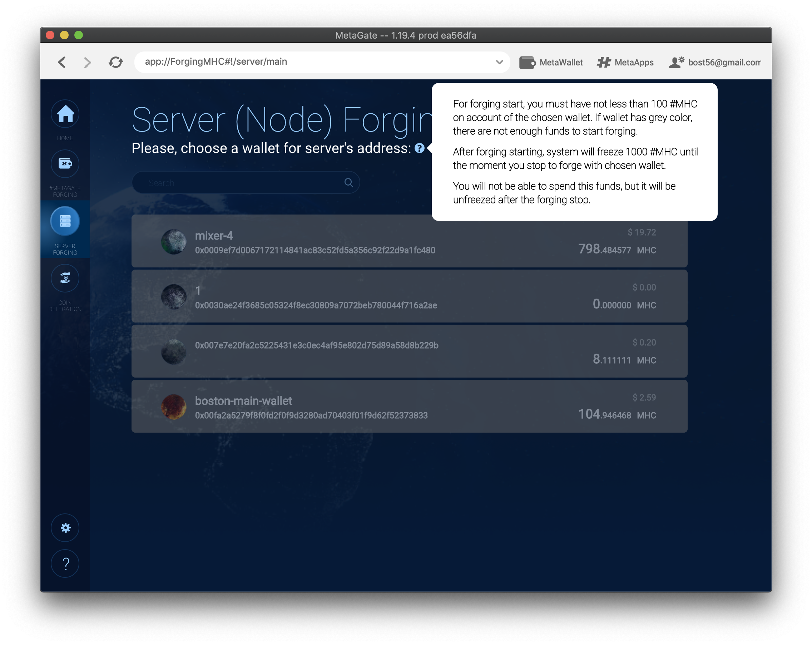
Task: Reload page with refresh icon
Action: tap(116, 62)
